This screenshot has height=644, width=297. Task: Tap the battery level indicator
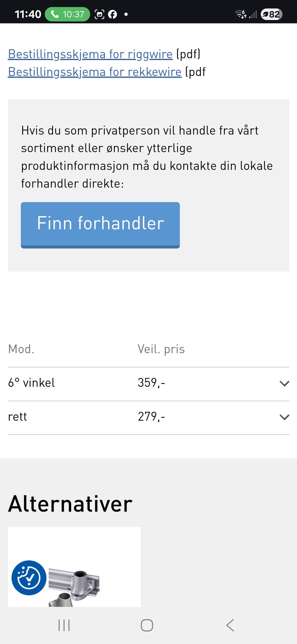271,14
